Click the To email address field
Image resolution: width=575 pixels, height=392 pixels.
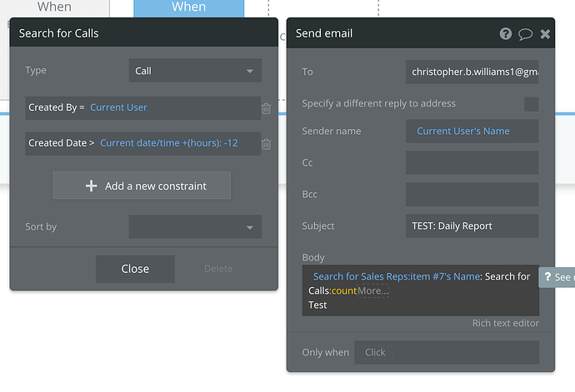coord(472,72)
